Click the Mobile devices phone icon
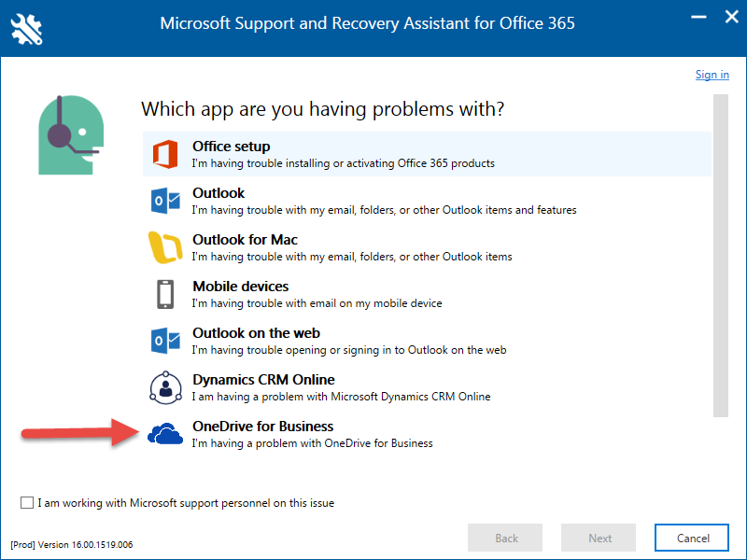This screenshot has height=560, width=747. pyautogui.click(x=165, y=294)
